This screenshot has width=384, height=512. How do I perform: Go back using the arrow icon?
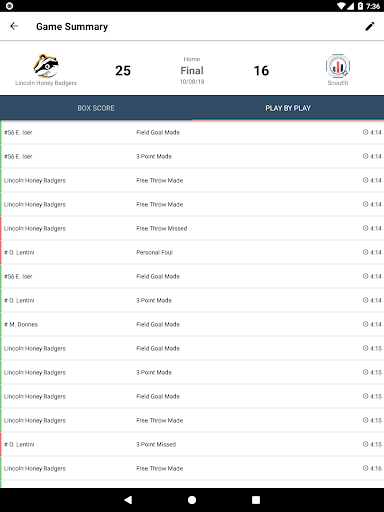[x=14, y=26]
